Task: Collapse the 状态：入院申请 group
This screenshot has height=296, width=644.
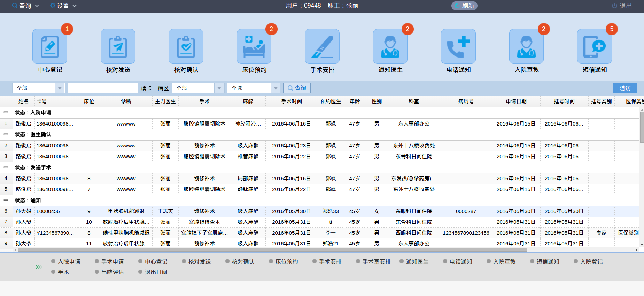Action: tap(6, 112)
